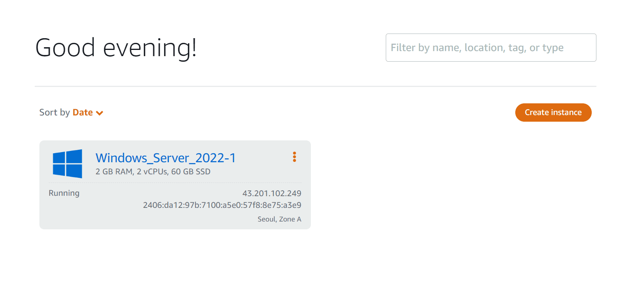Click the Running status label
Viewport: 644px width, 296px height.
pyautogui.click(x=64, y=193)
